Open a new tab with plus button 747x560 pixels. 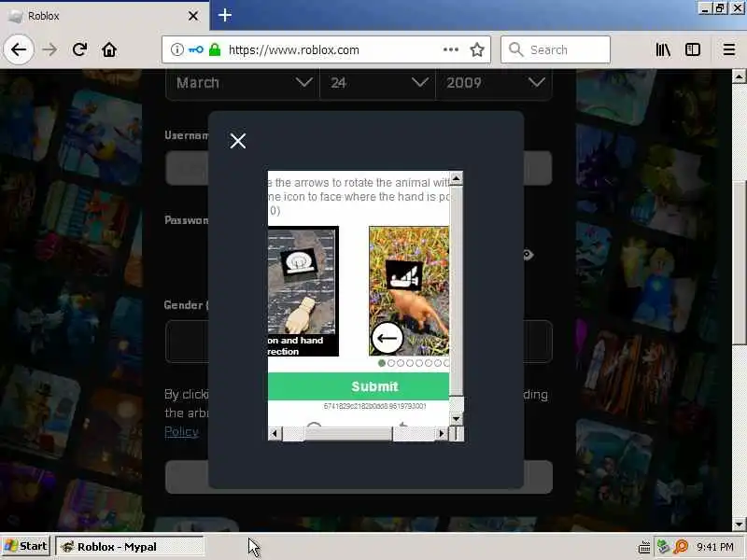225,16
